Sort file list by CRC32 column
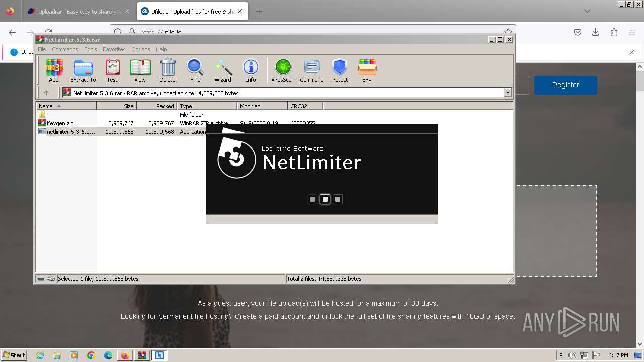The width and height of the screenshot is (644, 362). tap(305, 106)
